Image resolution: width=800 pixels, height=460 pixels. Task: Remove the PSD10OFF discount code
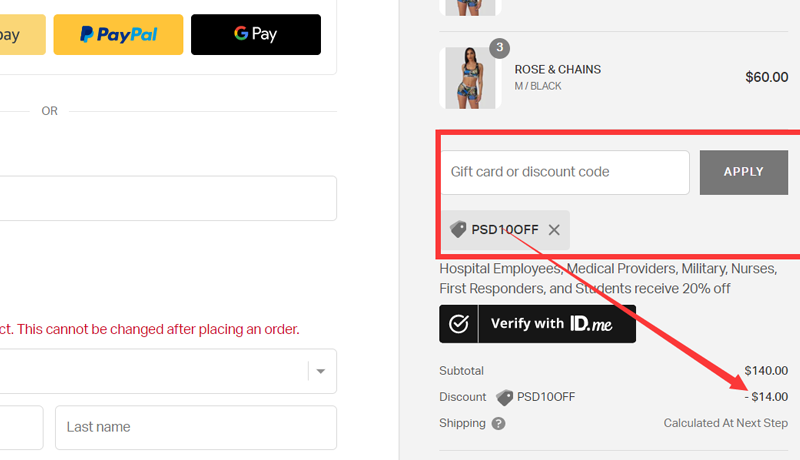pos(554,230)
